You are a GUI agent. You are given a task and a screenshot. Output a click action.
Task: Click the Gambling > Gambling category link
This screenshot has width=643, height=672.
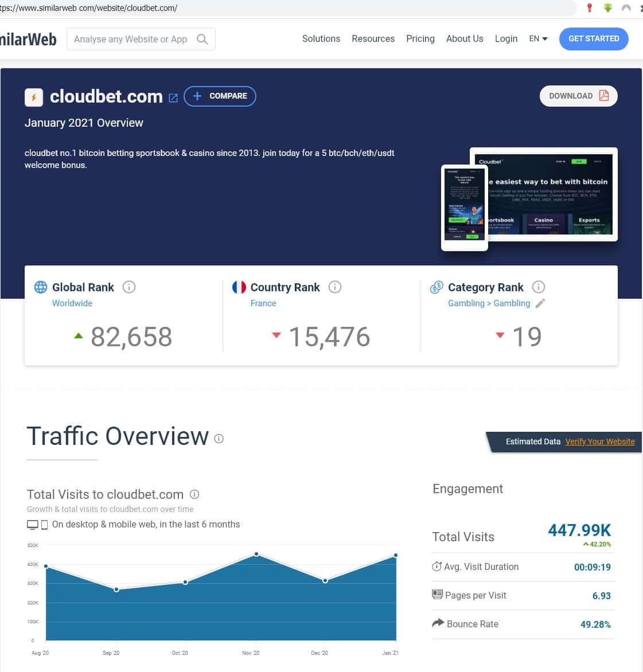[489, 303]
